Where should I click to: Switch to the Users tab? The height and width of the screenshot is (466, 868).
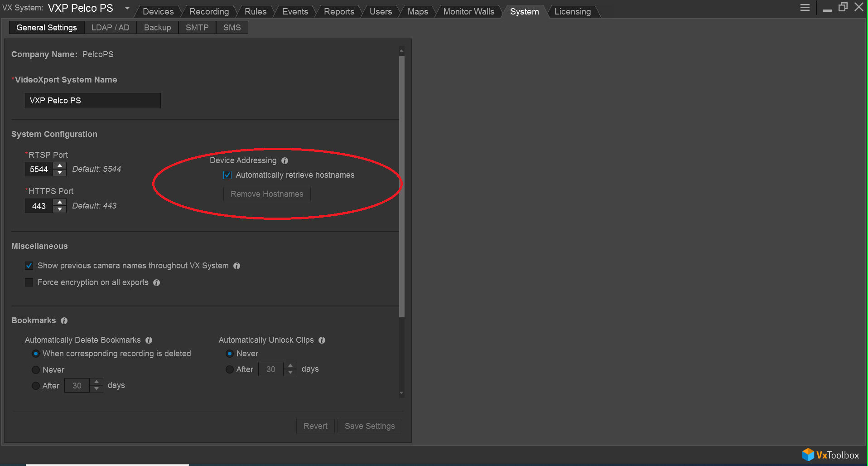coord(381,11)
